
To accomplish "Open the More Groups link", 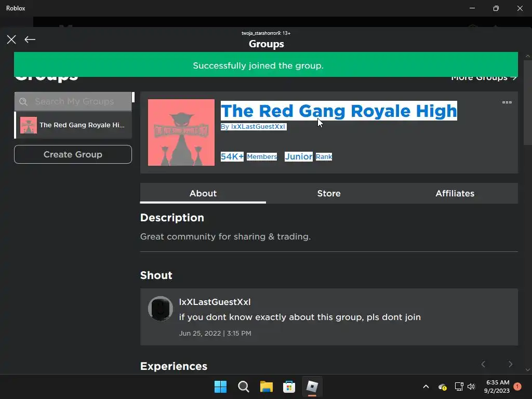I will click(484, 79).
